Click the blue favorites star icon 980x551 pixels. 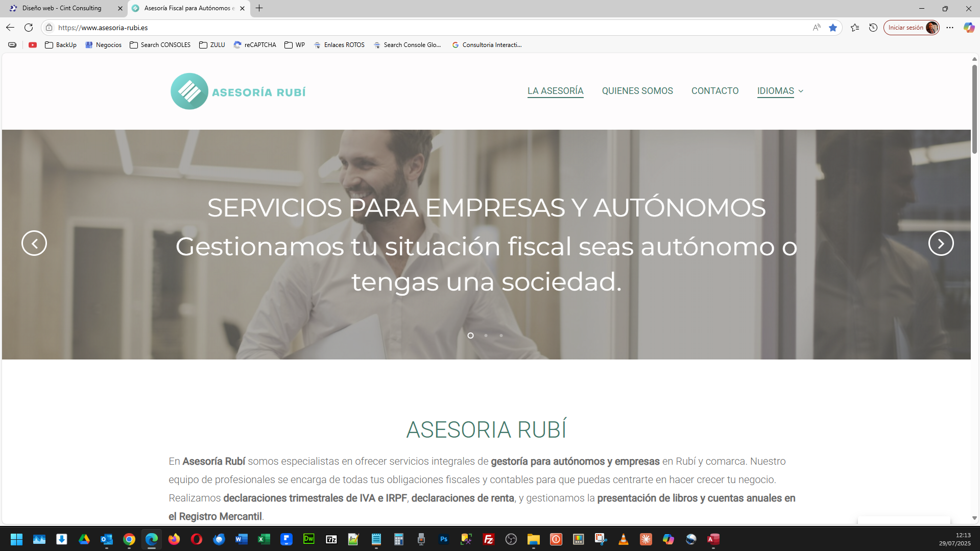pos(833,28)
